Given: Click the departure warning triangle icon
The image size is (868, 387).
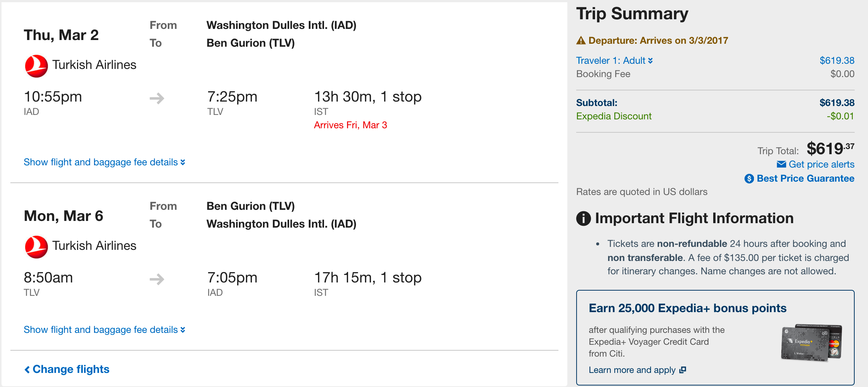Looking at the screenshot, I should tap(581, 40).
